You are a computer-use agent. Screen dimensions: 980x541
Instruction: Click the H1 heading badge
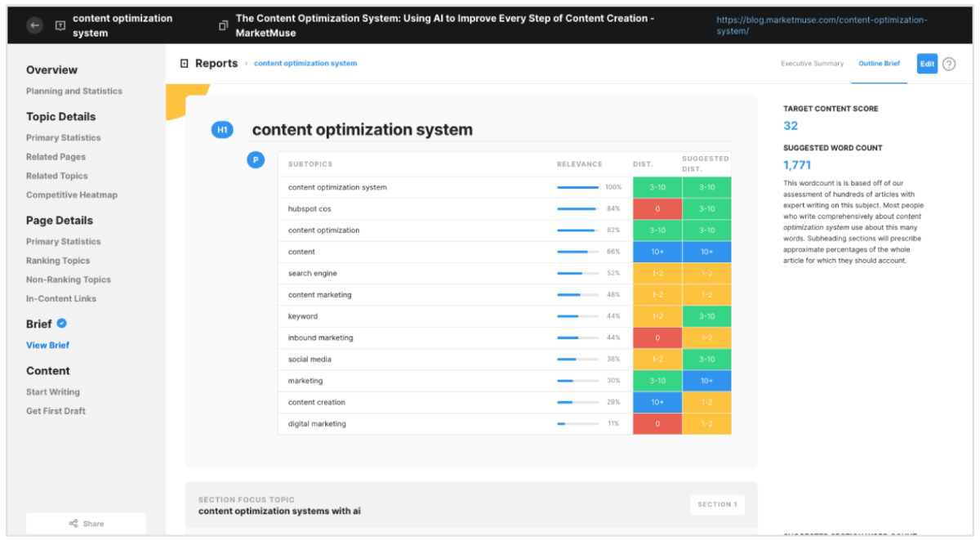click(x=222, y=129)
